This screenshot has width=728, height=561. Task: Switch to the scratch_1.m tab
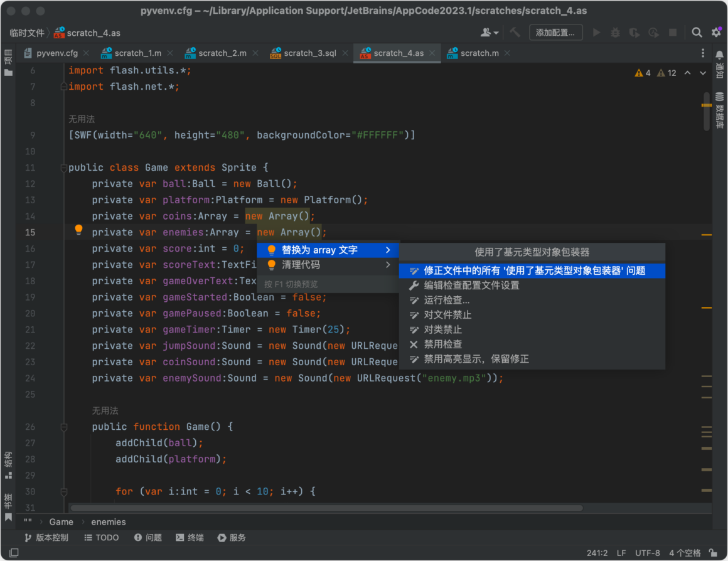(x=138, y=53)
